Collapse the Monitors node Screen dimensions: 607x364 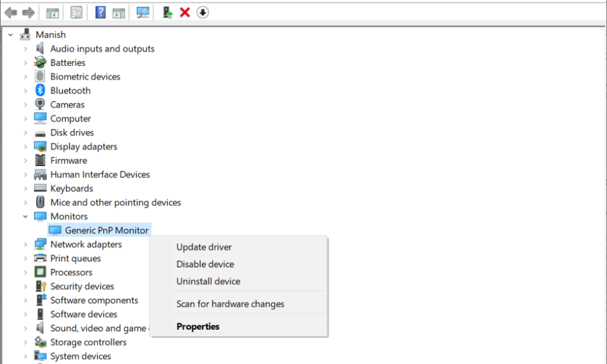pyautogui.click(x=25, y=217)
